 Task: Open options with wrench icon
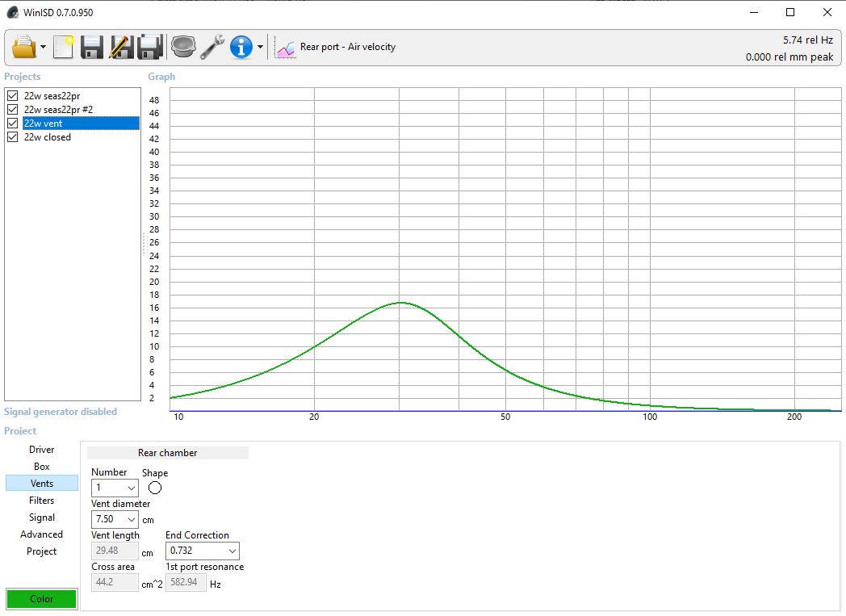(x=212, y=47)
